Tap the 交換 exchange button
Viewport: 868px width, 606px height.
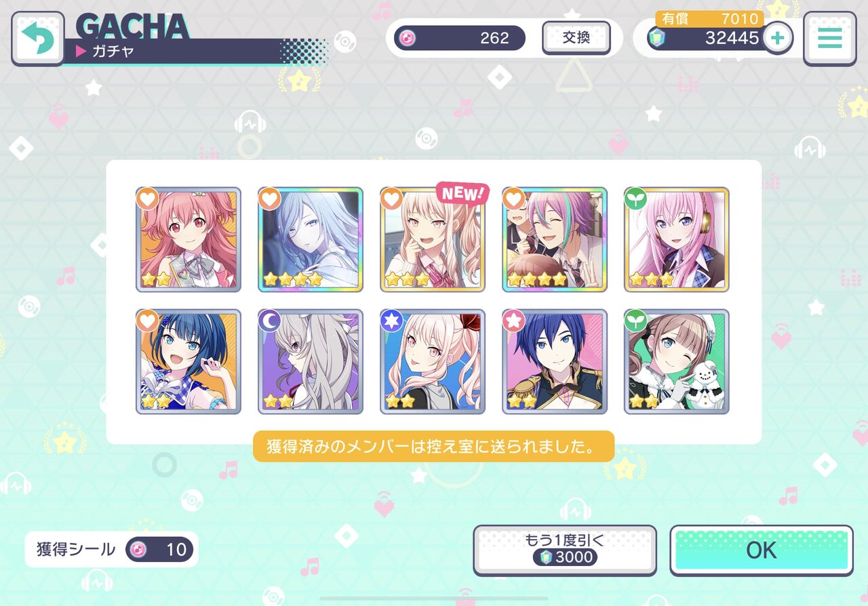[576, 38]
